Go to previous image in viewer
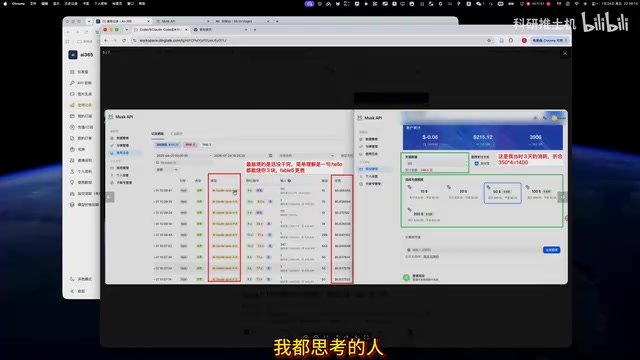This screenshot has width=640, height=360. click(x=109, y=197)
